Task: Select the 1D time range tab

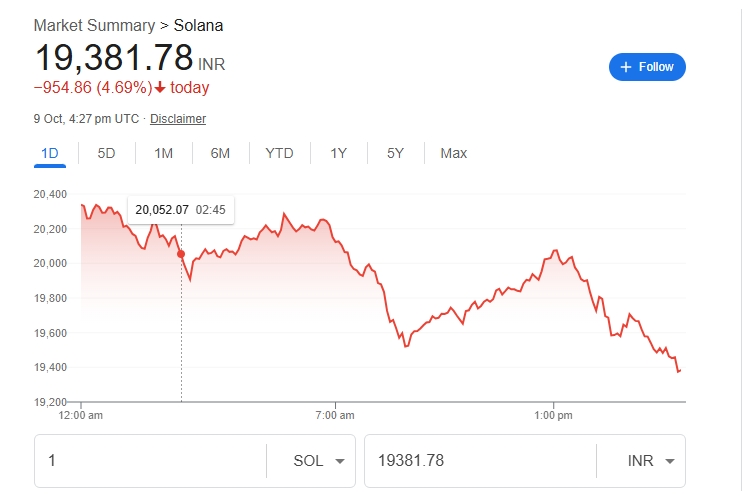Action: coord(50,153)
